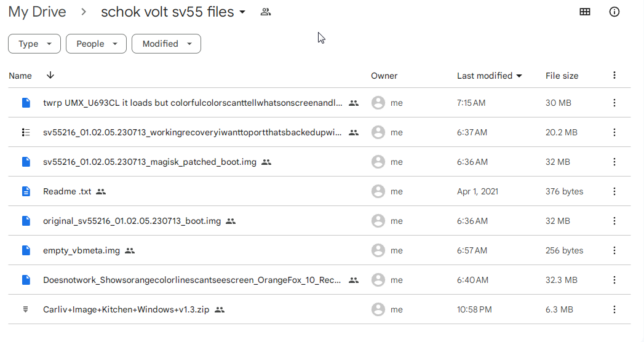Click shared icon beside original boot.img
644x342 pixels.
231,221
